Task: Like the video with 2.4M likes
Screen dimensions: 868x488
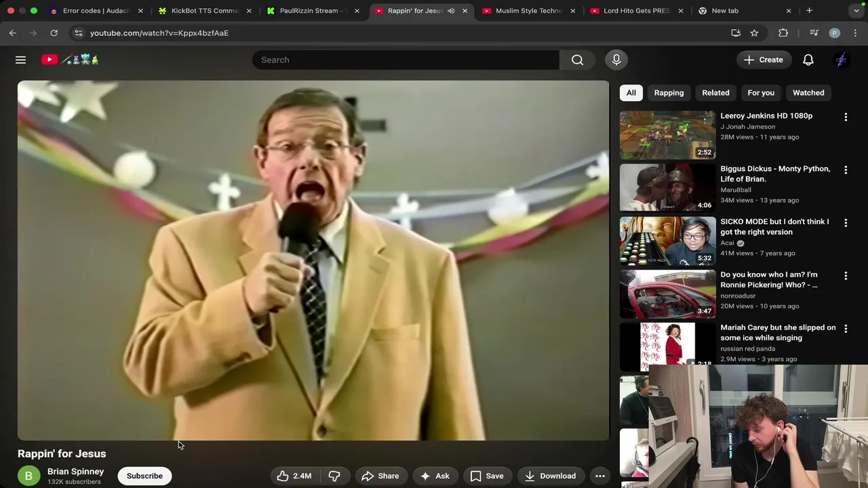Action: (x=294, y=476)
